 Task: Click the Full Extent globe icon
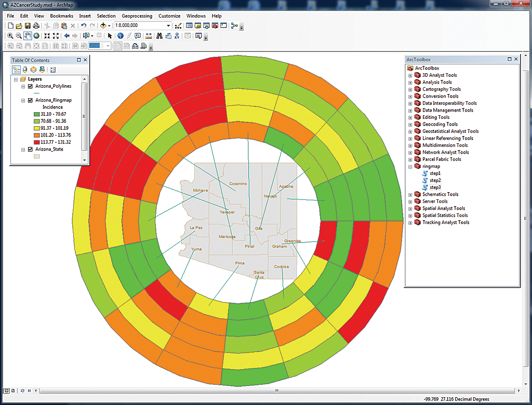[x=36, y=36]
